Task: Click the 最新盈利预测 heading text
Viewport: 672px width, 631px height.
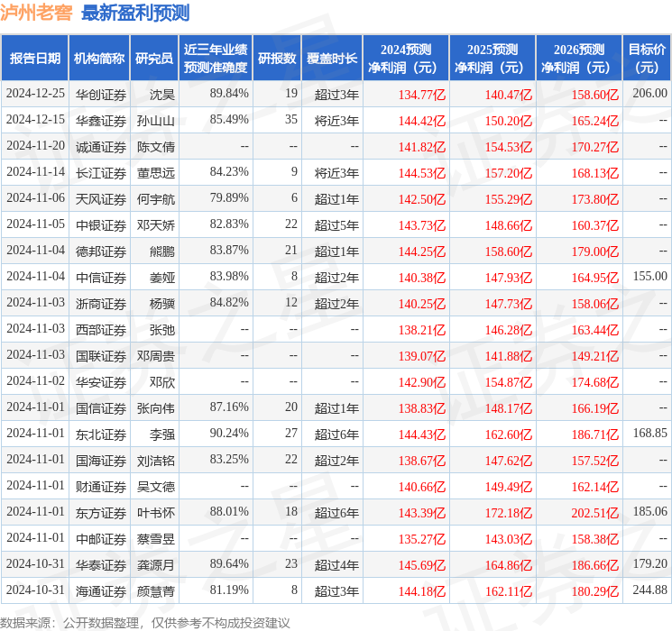Action: (x=135, y=13)
